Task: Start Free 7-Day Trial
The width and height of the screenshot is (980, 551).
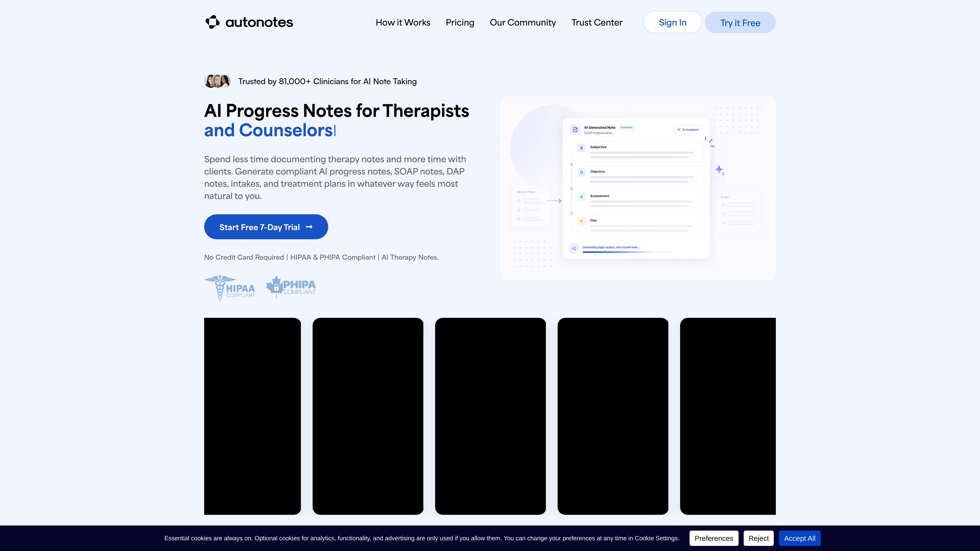Action: [x=266, y=227]
